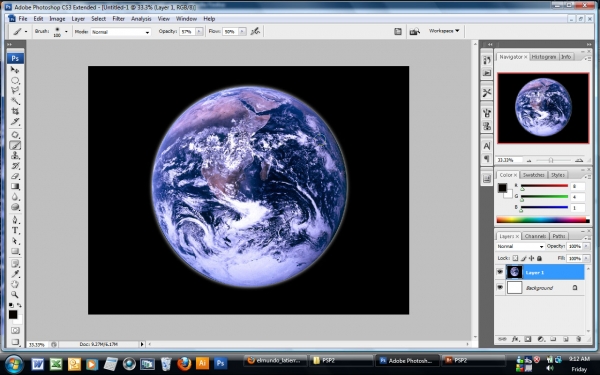Enable lock image pixels
This screenshot has height=375, width=600.
(x=523, y=258)
